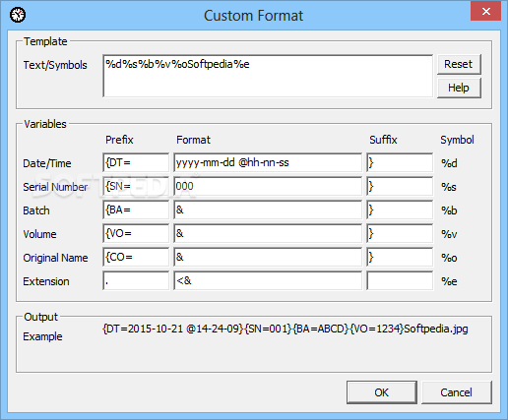This screenshot has width=508, height=420.
Task: Click the Batch format field
Action: (x=268, y=210)
